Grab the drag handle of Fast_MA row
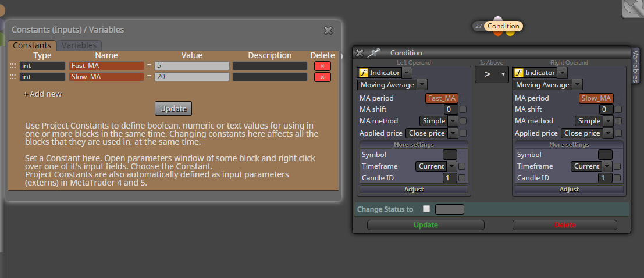Screen dimensions: 644x278 (13, 66)
